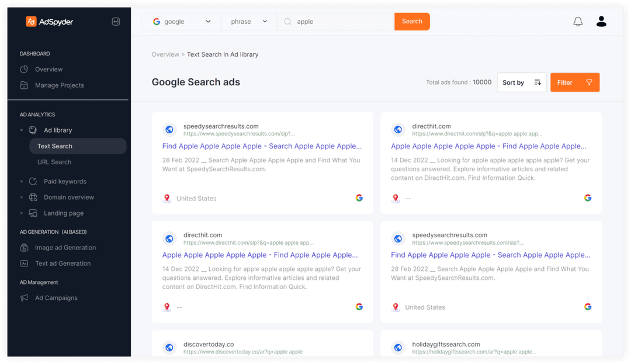Open notifications via the bell icon
Image resolution: width=631 pixels, height=364 pixels.
point(578,21)
